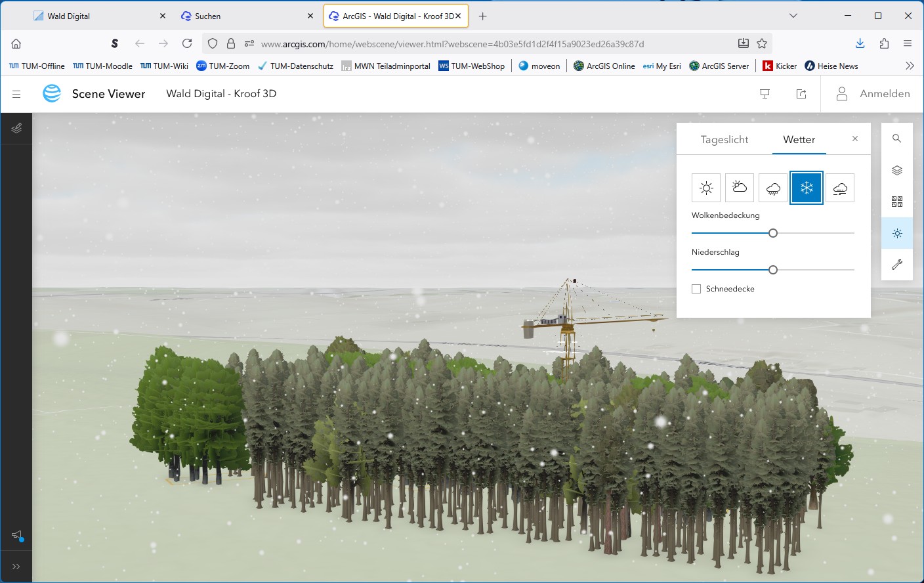
Task: Open the scene tools wrench icon
Action: point(897,265)
